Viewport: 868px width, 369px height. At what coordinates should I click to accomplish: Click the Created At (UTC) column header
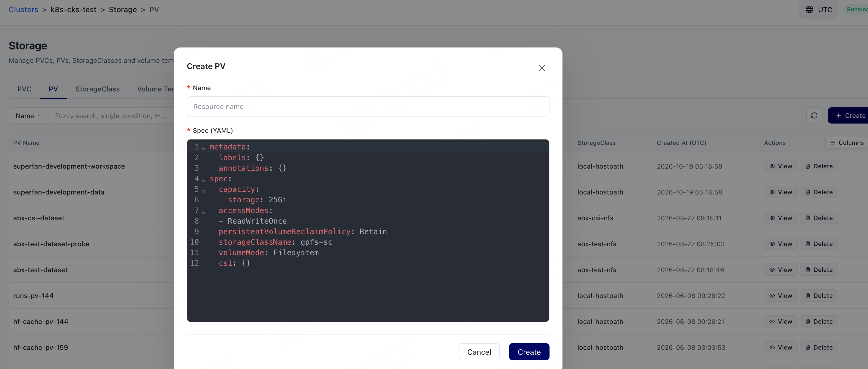tap(681, 143)
